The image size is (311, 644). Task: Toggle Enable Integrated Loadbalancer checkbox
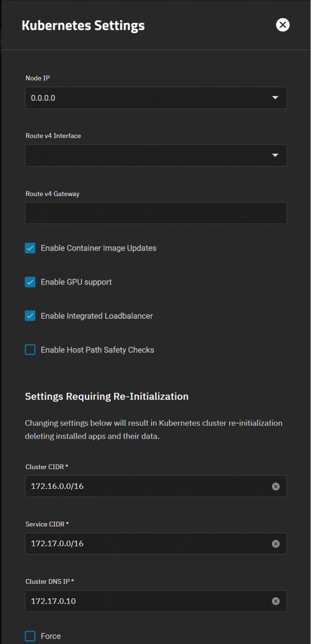[30, 316]
